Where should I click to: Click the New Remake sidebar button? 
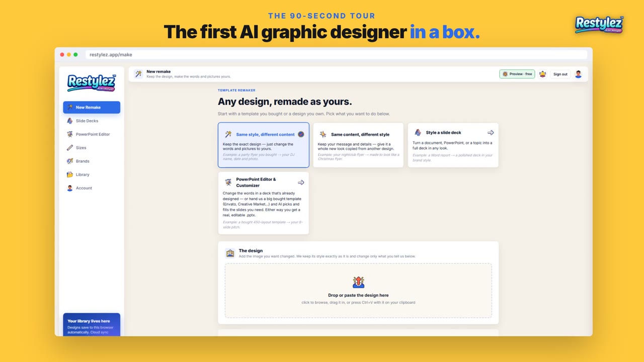(x=92, y=107)
